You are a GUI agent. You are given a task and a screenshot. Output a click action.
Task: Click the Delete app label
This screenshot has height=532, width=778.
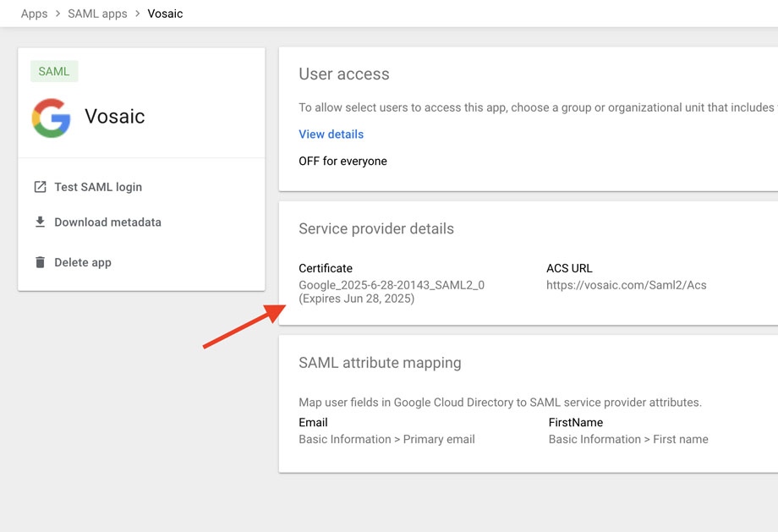83,262
